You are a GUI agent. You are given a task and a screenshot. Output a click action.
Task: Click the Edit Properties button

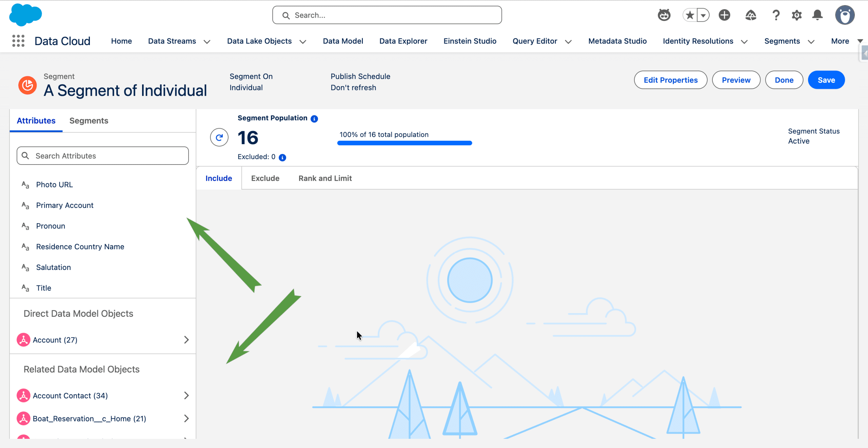[x=670, y=80]
